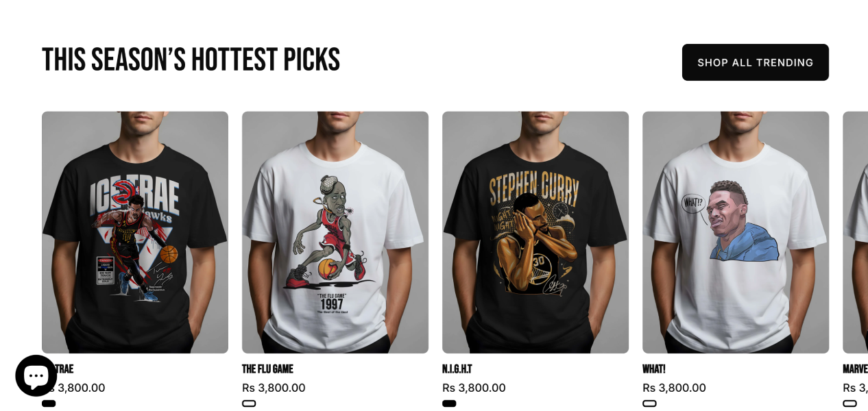The image size is (868, 411).
Task: Click the Marvel product title link
Action: pyautogui.click(x=855, y=369)
